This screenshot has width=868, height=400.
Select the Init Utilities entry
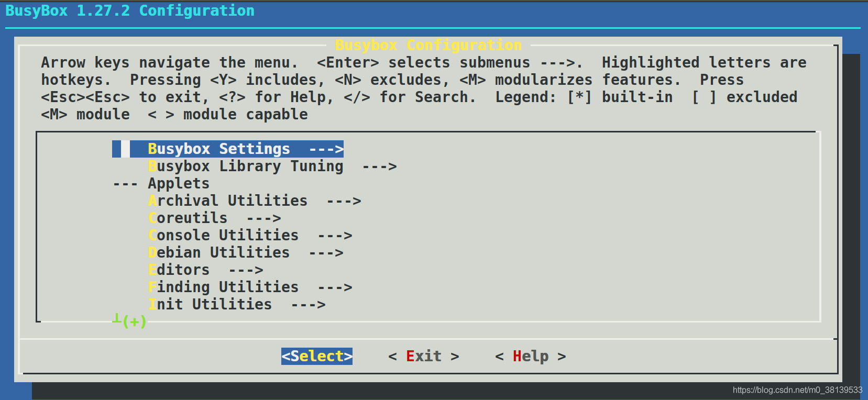tap(236, 305)
